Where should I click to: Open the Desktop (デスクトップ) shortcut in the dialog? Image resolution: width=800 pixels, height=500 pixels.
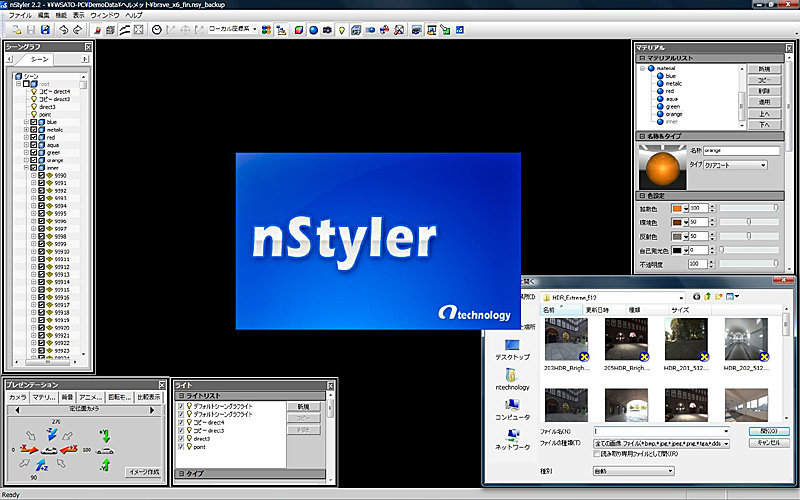[511, 348]
